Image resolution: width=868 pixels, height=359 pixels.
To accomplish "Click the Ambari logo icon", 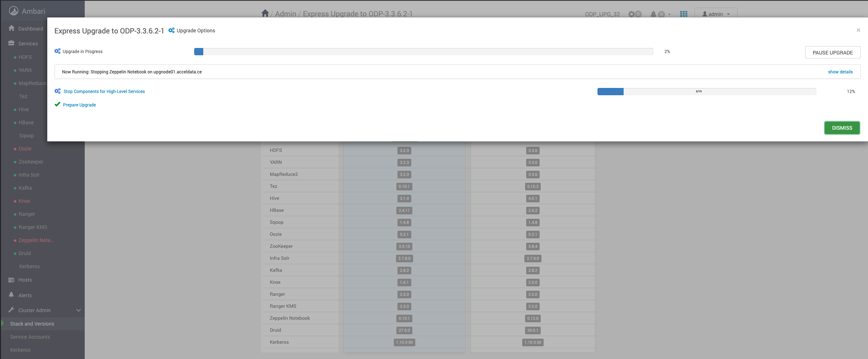I will coord(13,11).
